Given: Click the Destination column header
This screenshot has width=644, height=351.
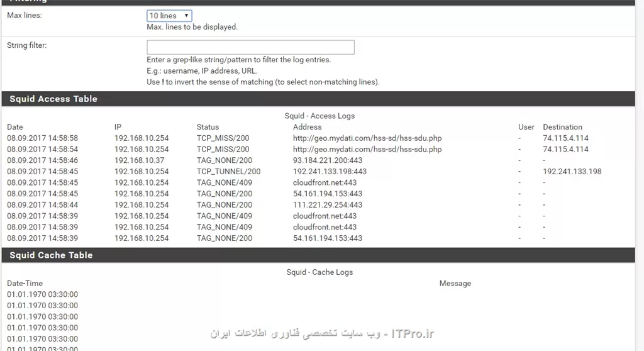Looking at the screenshot, I should (562, 127).
